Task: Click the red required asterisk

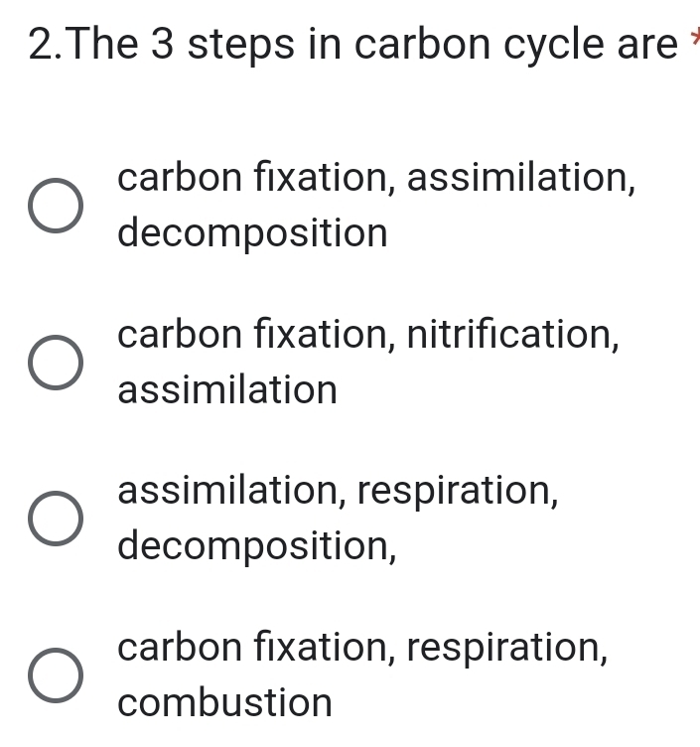Action: (695, 36)
